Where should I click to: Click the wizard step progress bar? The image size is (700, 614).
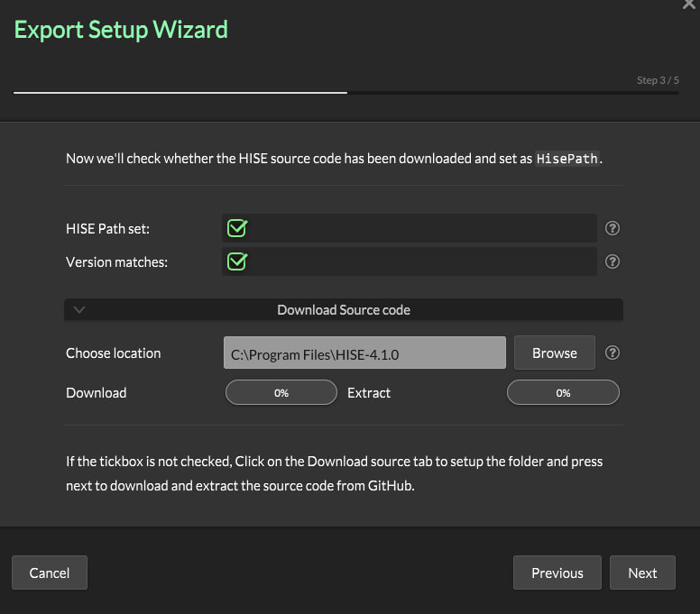pos(345,92)
